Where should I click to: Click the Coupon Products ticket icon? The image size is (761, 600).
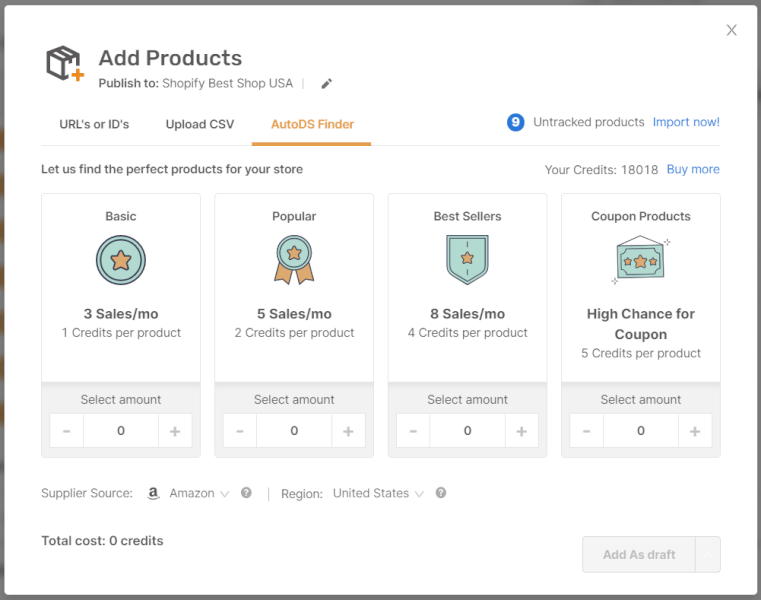pyautogui.click(x=641, y=260)
